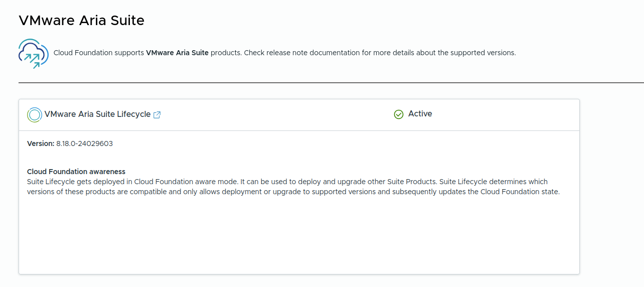This screenshot has height=287, width=644.
Task: Click the empty body area of the Lifecycle card
Action: click(298, 236)
